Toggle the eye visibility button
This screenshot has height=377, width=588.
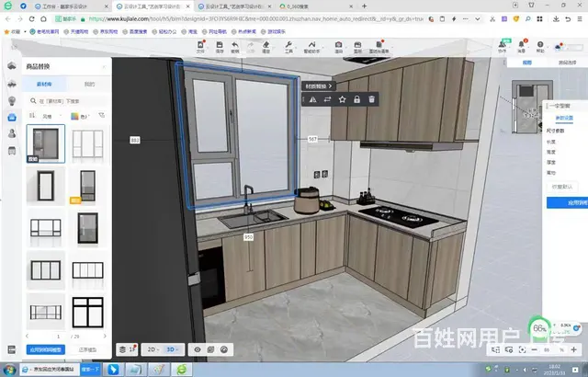(198, 349)
